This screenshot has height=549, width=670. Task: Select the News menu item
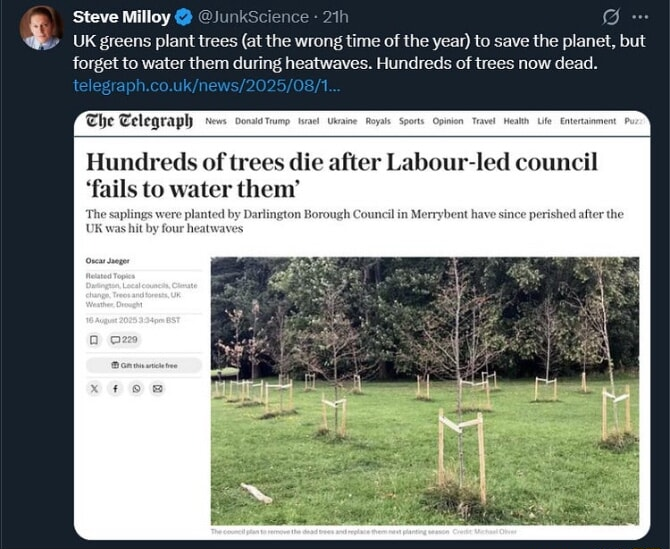coord(216,121)
